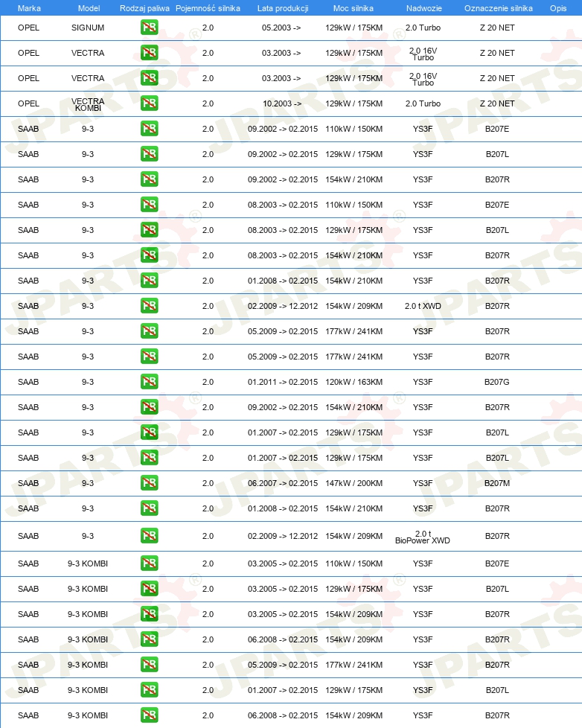Viewport: 582px width, 728px height.
Task: Click the 2.0 t XWD body cell
Action: tap(423, 306)
